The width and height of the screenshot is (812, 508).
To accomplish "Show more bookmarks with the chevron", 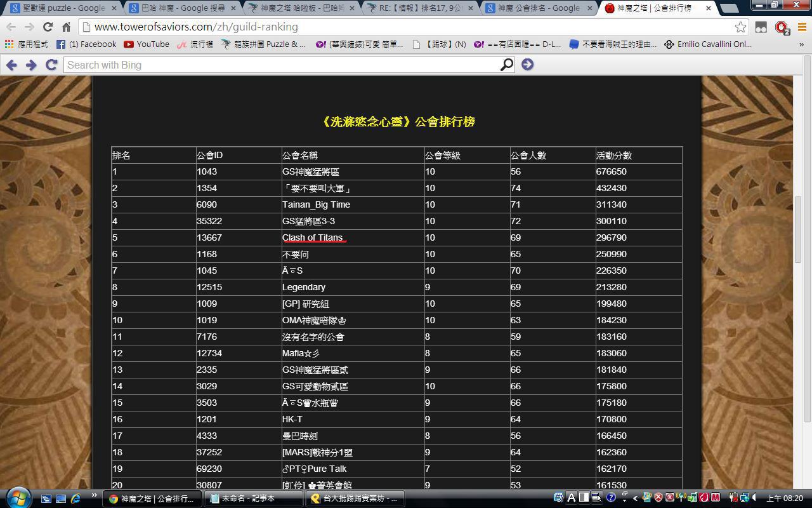I will pyautogui.click(x=802, y=44).
